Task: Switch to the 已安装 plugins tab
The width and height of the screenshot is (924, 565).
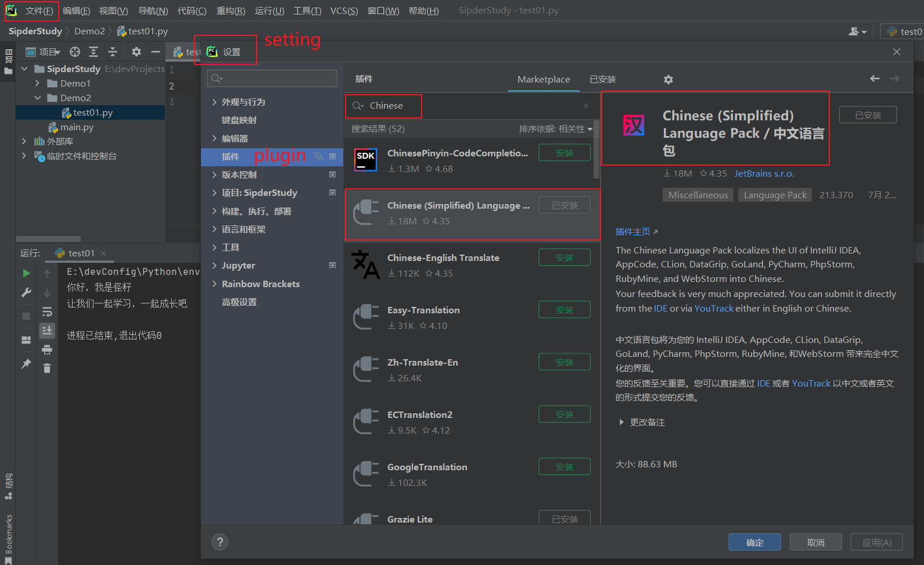Action: point(602,80)
